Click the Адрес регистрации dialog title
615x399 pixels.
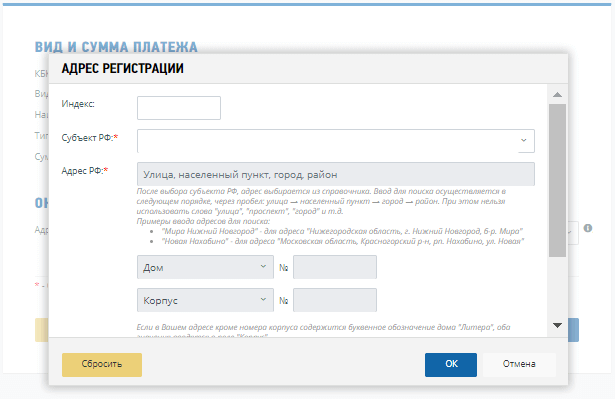pyautogui.click(x=122, y=68)
